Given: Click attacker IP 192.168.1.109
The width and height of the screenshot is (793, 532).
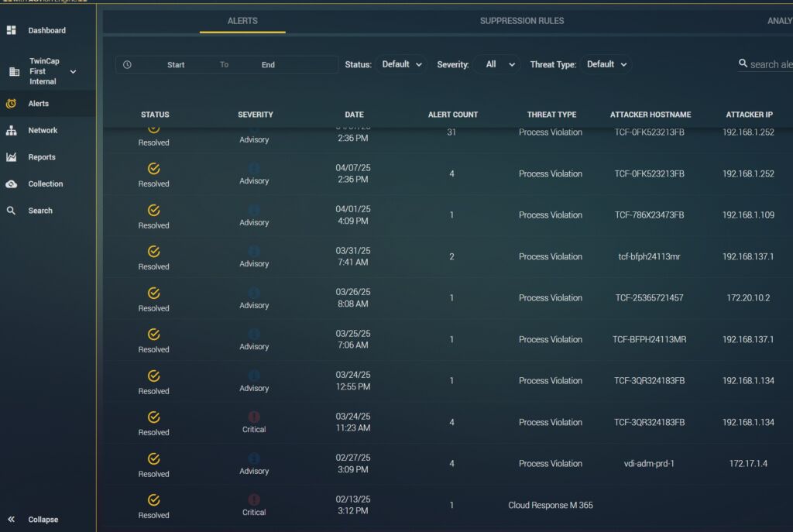Looking at the screenshot, I should [749, 215].
